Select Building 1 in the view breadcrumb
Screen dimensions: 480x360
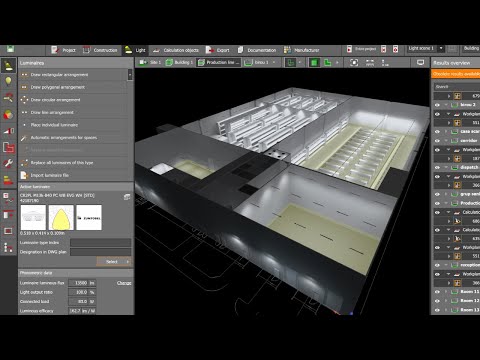point(179,62)
